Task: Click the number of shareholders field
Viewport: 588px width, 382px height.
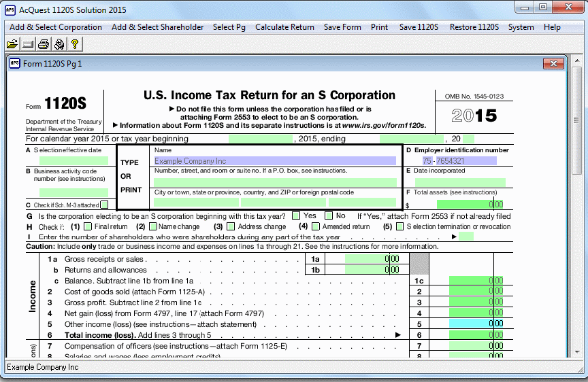Action: 466,237
